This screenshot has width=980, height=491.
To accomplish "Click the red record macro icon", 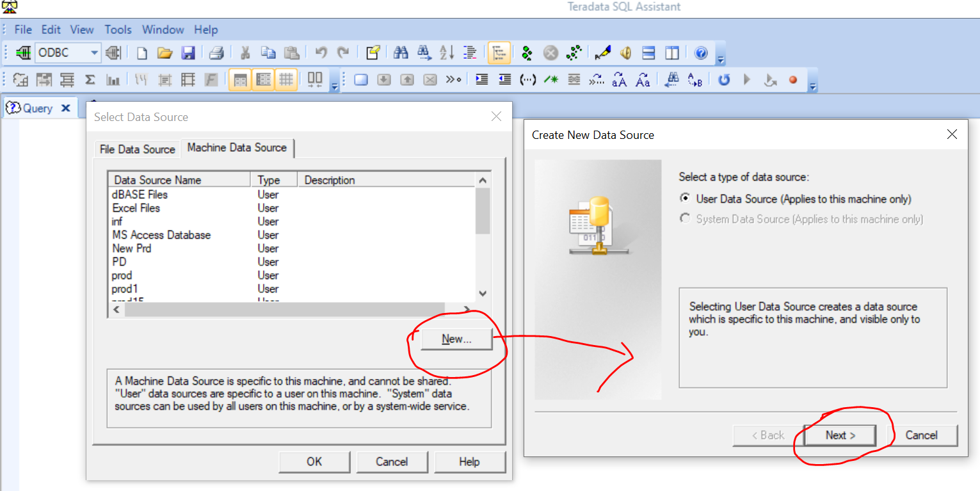I will [x=793, y=80].
